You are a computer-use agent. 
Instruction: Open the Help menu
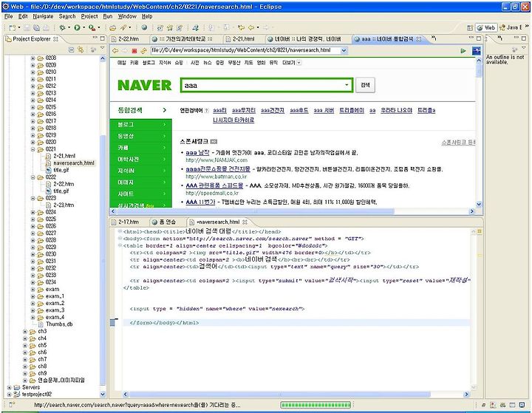click(x=147, y=16)
